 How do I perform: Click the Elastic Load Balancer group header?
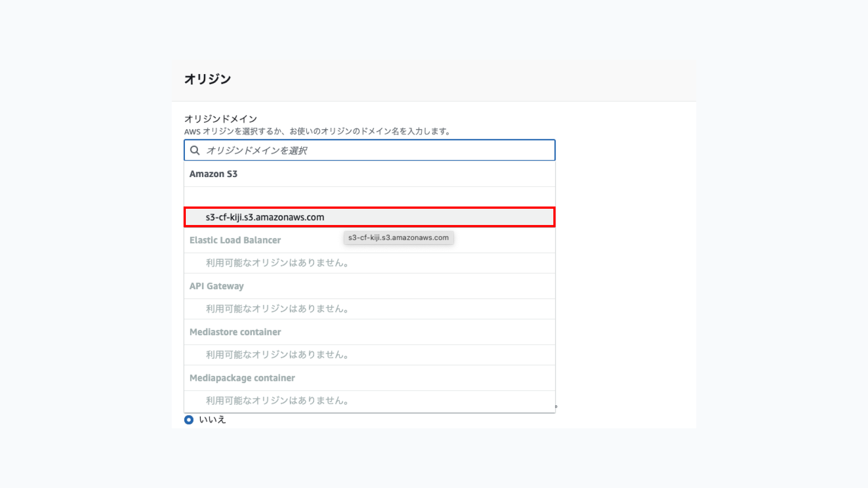point(235,240)
